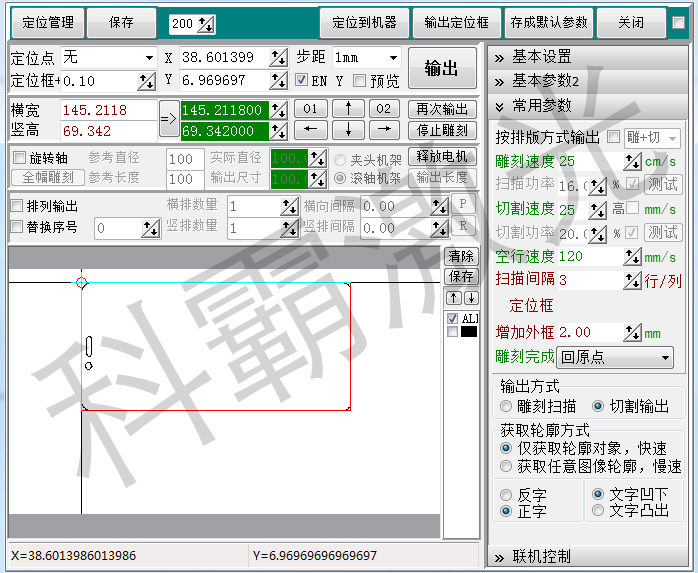698x573 pixels.
Task: Click the 输出 output button
Action: click(442, 69)
